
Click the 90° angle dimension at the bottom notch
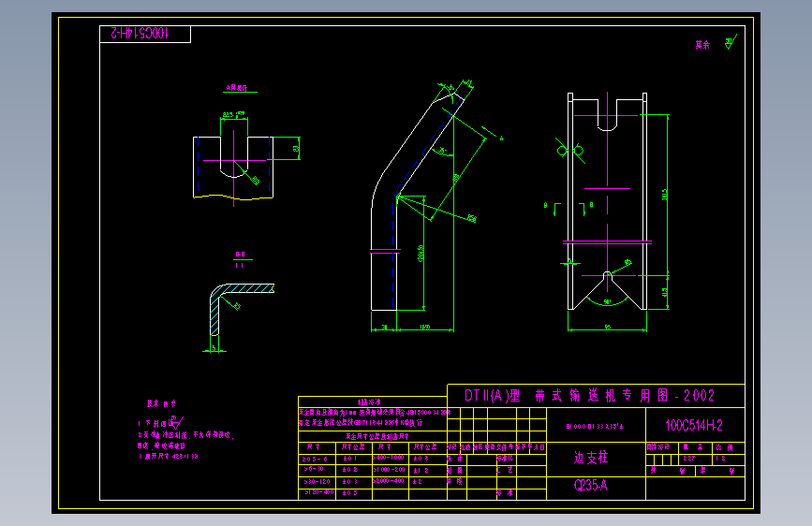(608, 301)
